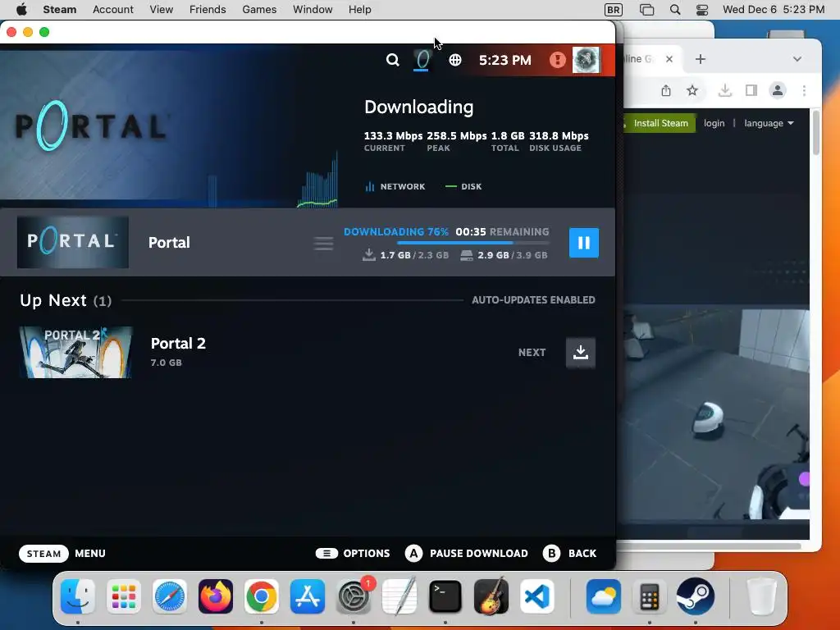Click the BR input source indicator
This screenshot has width=840, height=630.
point(614,10)
